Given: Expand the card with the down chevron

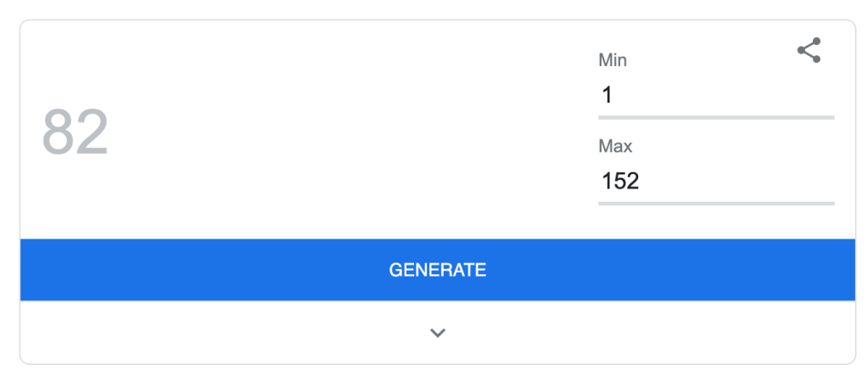Looking at the screenshot, I should [438, 333].
